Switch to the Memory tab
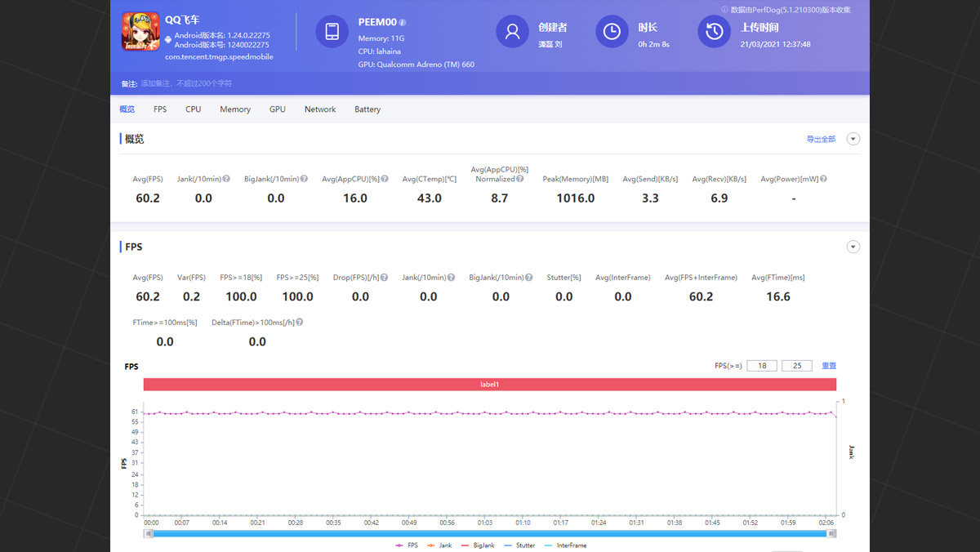The height and width of the screenshot is (552, 980). [235, 109]
